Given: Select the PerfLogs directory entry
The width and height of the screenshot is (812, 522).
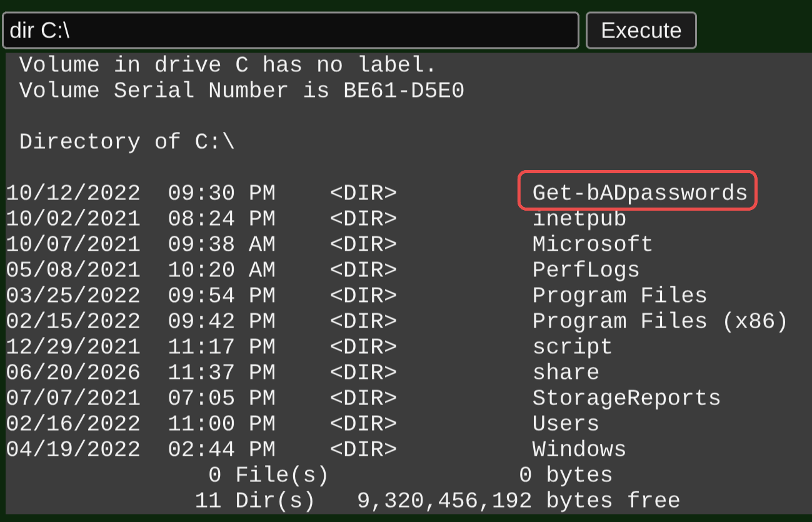Looking at the screenshot, I should point(586,269).
